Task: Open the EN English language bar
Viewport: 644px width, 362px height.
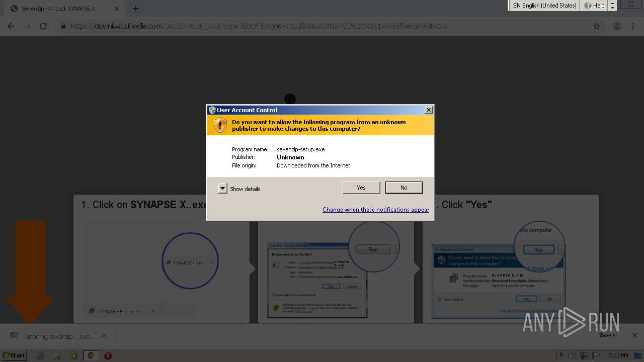Action: (544, 6)
